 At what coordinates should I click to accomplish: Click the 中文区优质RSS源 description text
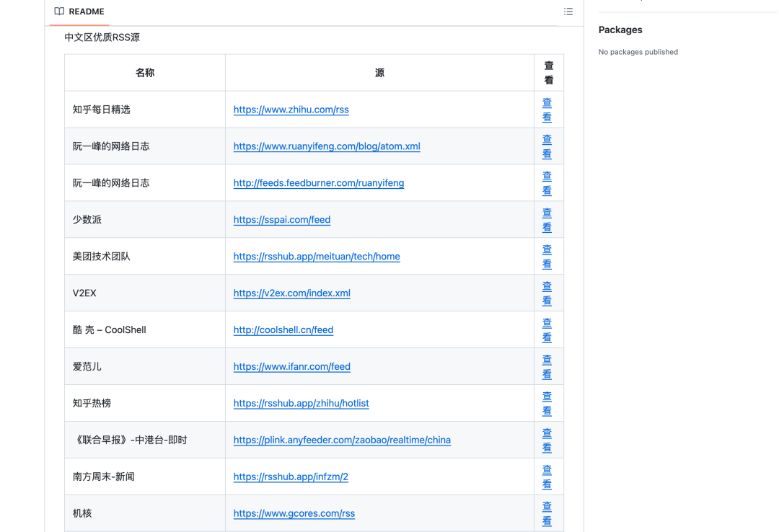(102, 37)
